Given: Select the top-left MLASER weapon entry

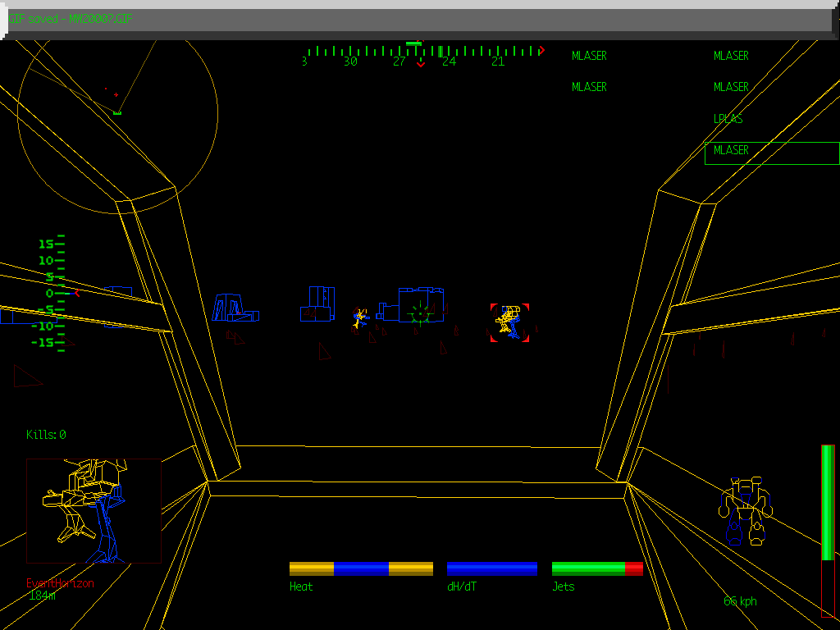Looking at the screenshot, I should 589,56.
